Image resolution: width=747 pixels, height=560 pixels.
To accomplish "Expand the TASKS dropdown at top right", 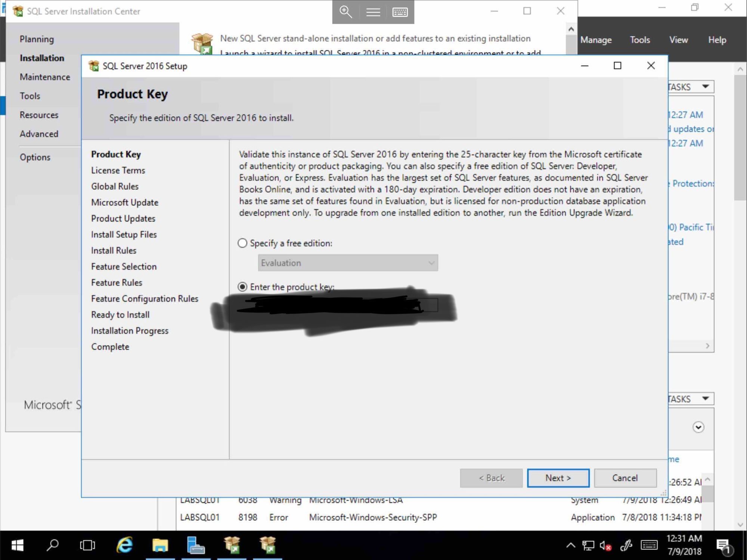I will pyautogui.click(x=703, y=87).
